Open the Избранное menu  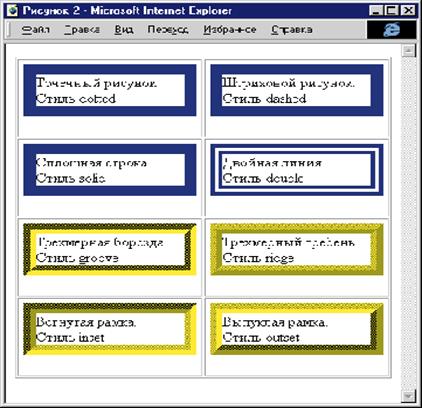[230, 30]
